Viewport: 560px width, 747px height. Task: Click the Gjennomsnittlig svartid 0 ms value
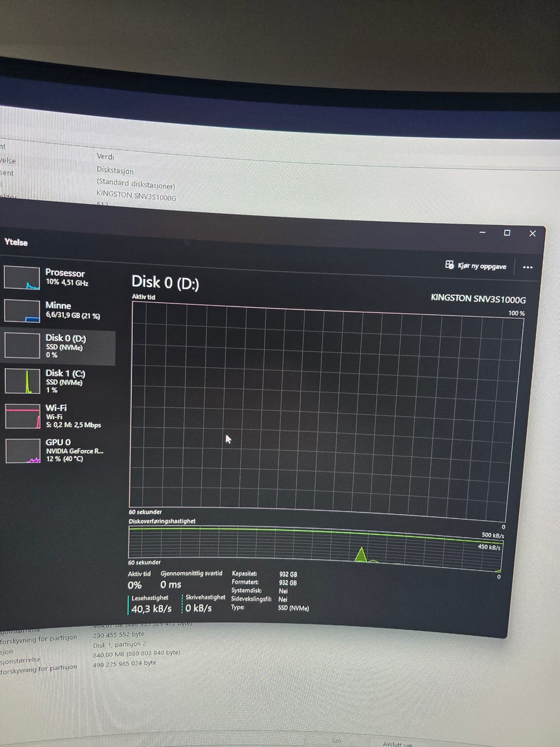click(171, 585)
